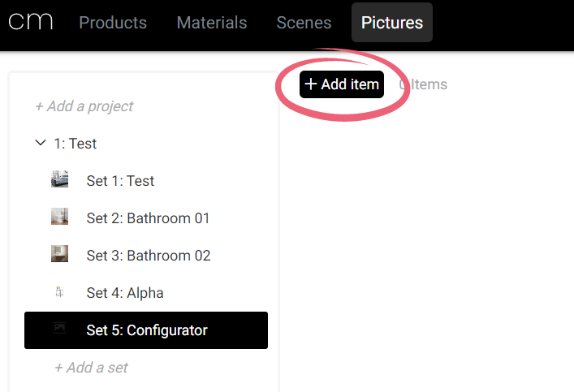Click the Configurator set thumbnail icon
The image size is (574, 392).
tap(60, 330)
